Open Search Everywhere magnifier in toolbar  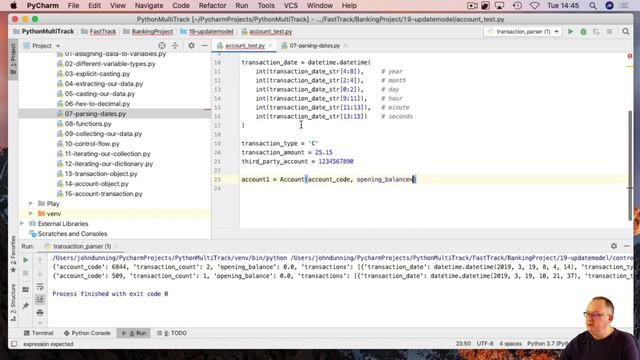point(626,31)
